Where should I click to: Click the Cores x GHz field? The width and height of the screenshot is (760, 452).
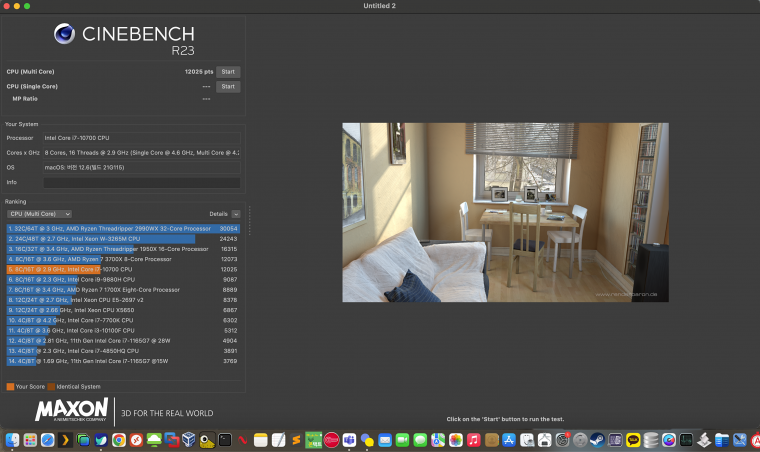point(142,153)
